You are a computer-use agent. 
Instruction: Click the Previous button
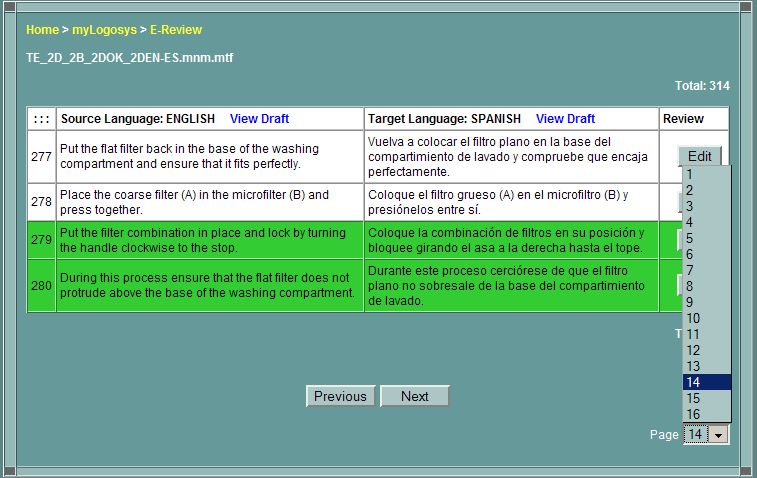point(340,396)
